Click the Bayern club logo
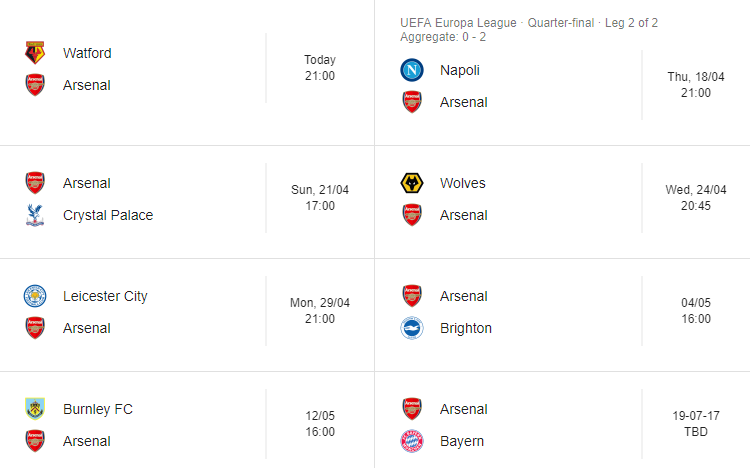The width and height of the screenshot is (750, 468). pos(411,441)
